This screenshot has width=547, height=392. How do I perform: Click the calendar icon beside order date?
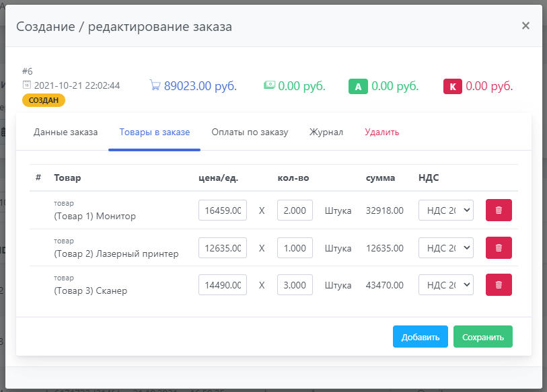coord(26,85)
